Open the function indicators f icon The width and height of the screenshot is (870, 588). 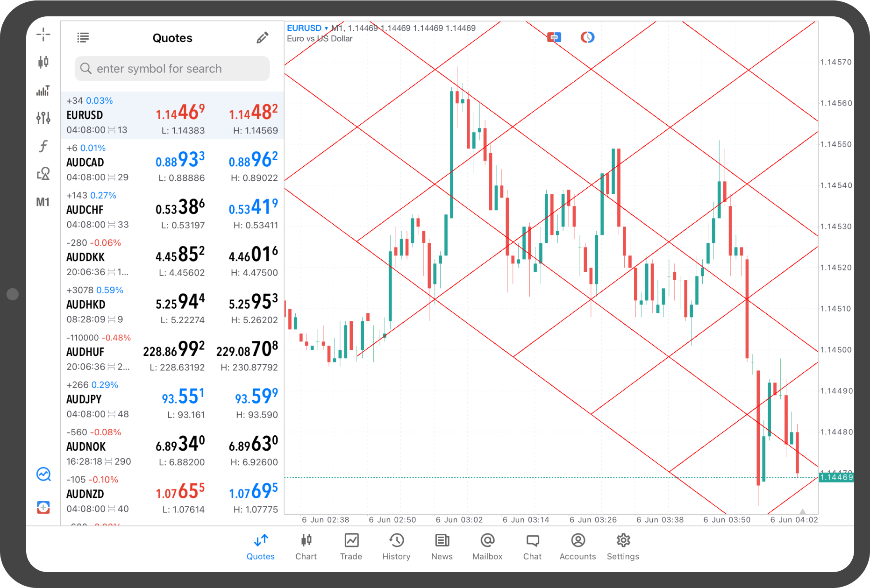tap(43, 146)
